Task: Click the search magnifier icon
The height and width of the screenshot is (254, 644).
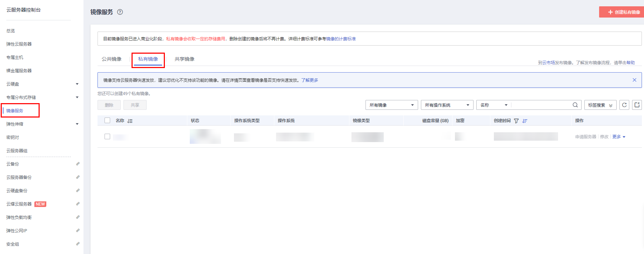Action: tap(575, 105)
